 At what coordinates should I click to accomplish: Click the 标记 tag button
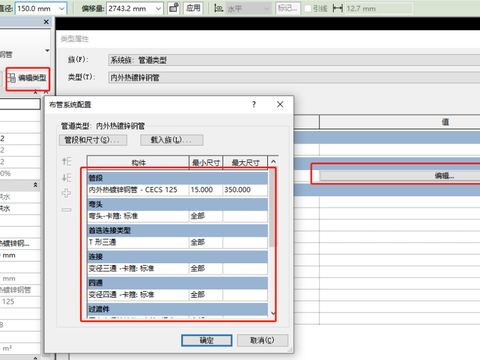[x=288, y=8]
